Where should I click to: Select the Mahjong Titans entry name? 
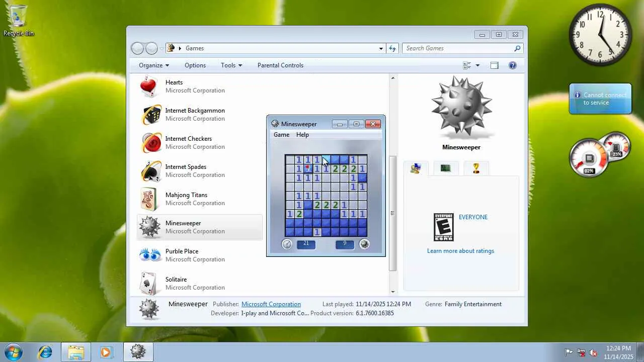186,195
